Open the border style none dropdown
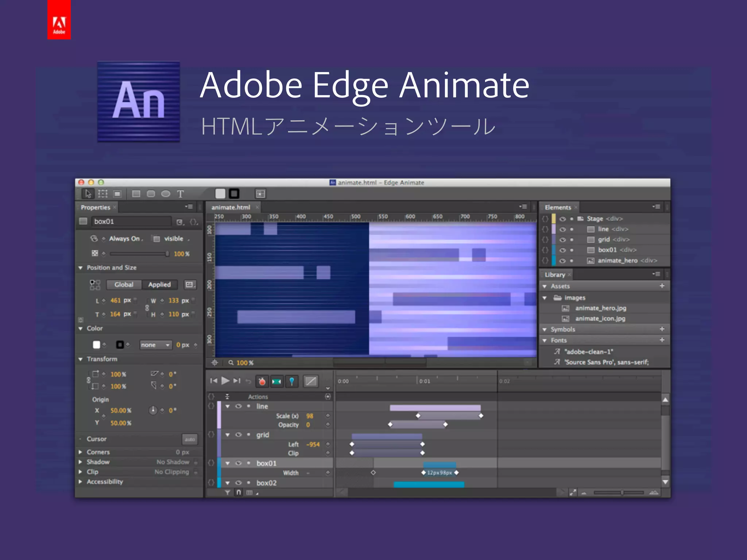 click(156, 345)
